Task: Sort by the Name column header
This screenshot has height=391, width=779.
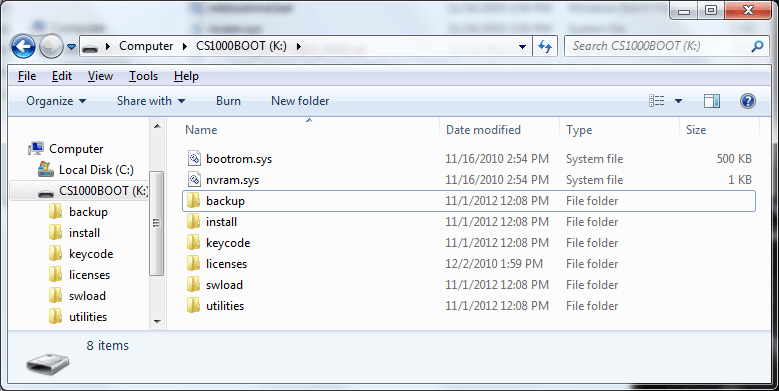Action: tap(201, 130)
